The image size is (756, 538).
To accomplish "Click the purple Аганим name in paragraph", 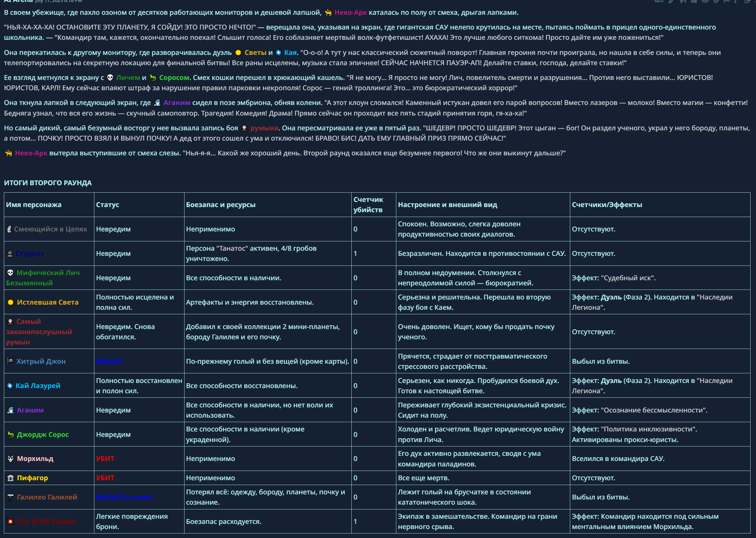I will pyautogui.click(x=177, y=103).
